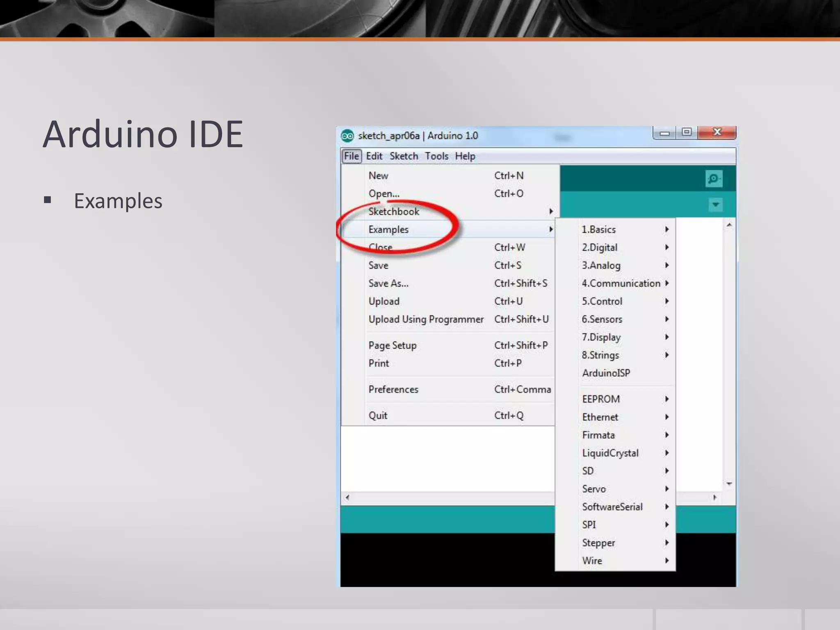Viewport: 840px width, 630px height.
Task: Expand the 2.Digital examples submenu
Action: (x=615, y=247)
